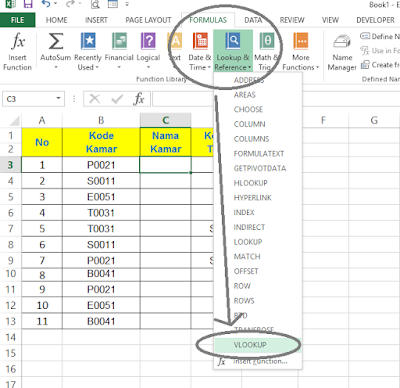The height and width of the screenshot is (388, 400).
Task: Click cell B0041 in row 13
Action: tap(101, 321)
